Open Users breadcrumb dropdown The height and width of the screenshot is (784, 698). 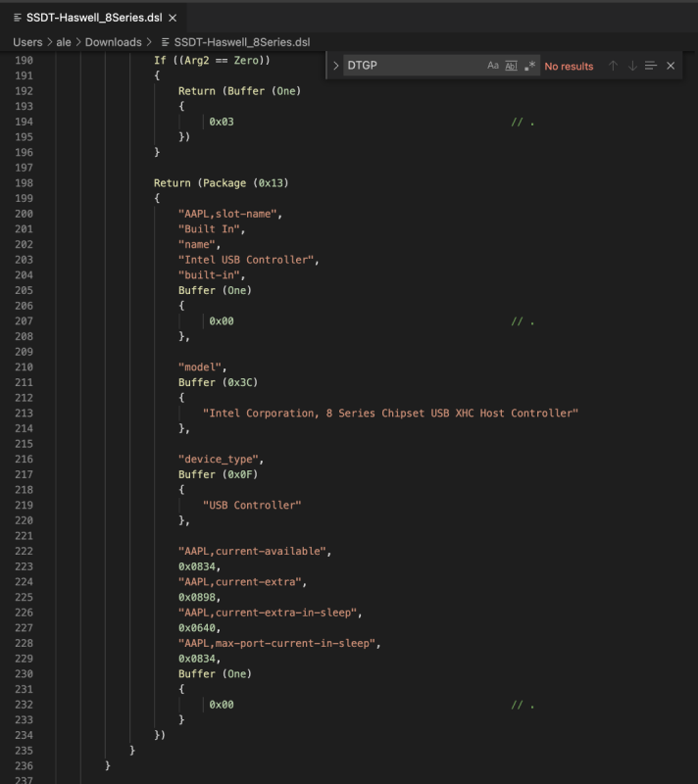tap(27, 41)
